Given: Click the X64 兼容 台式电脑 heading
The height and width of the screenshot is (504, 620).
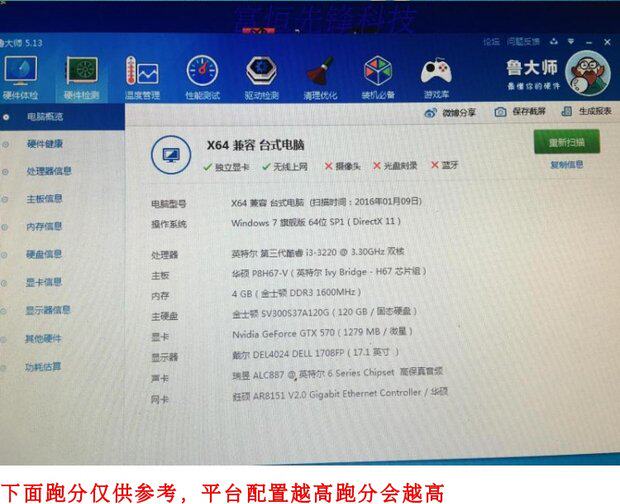Looking at the screenshot, I should tap(255, 145).
